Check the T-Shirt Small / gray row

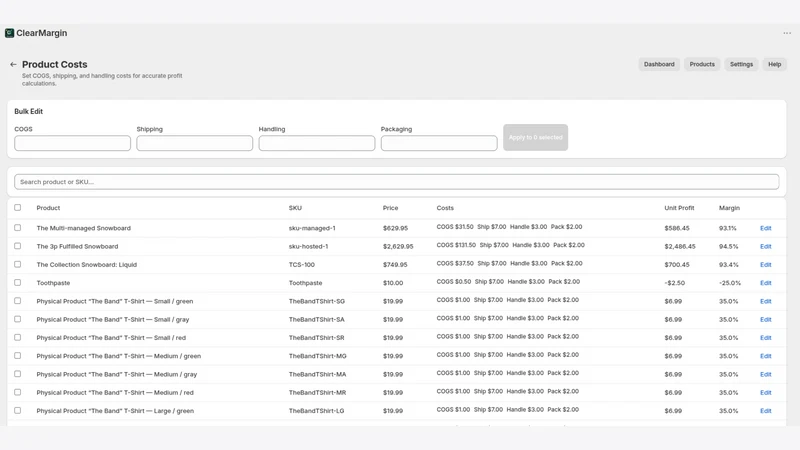click(x=17, y=319)
